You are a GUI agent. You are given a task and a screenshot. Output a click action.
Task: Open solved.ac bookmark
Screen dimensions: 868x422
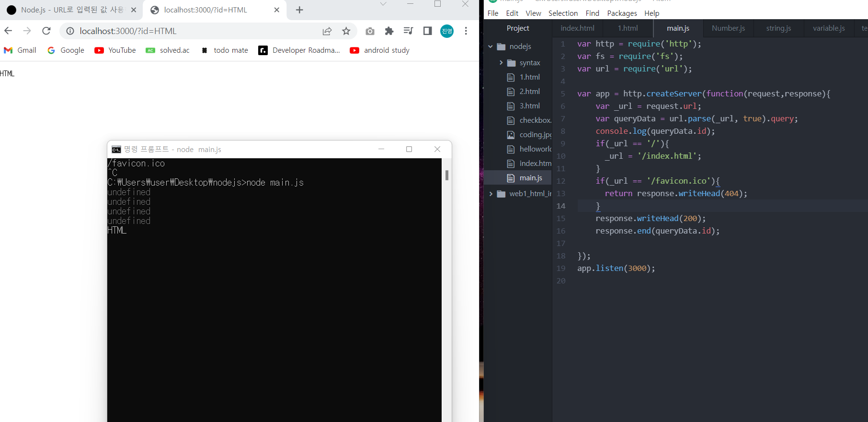[168, 50]
